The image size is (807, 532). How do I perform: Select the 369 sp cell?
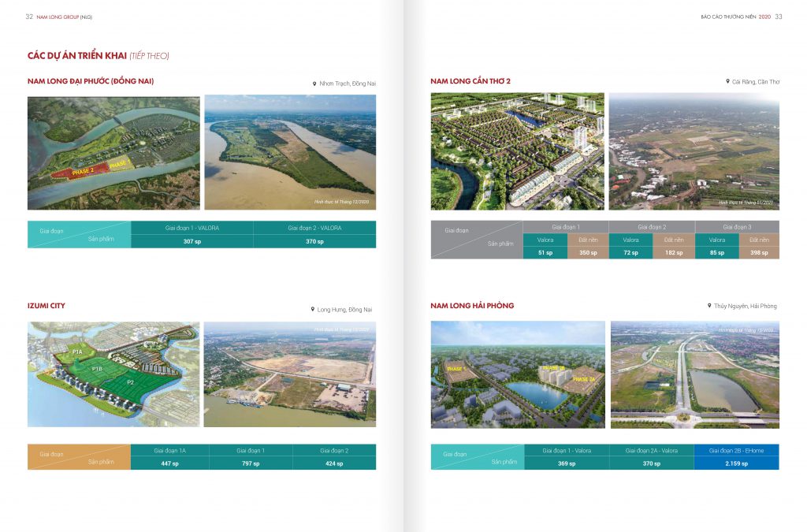[x=567, y=463]
